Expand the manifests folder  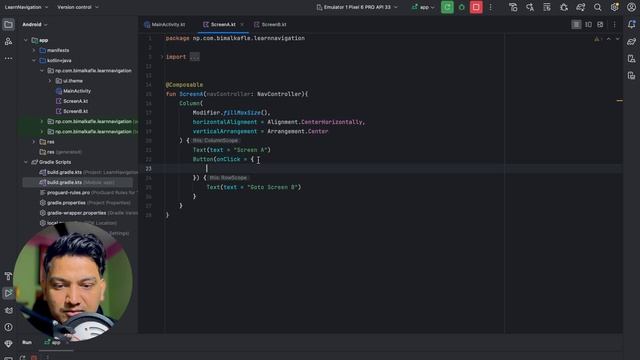34,50
